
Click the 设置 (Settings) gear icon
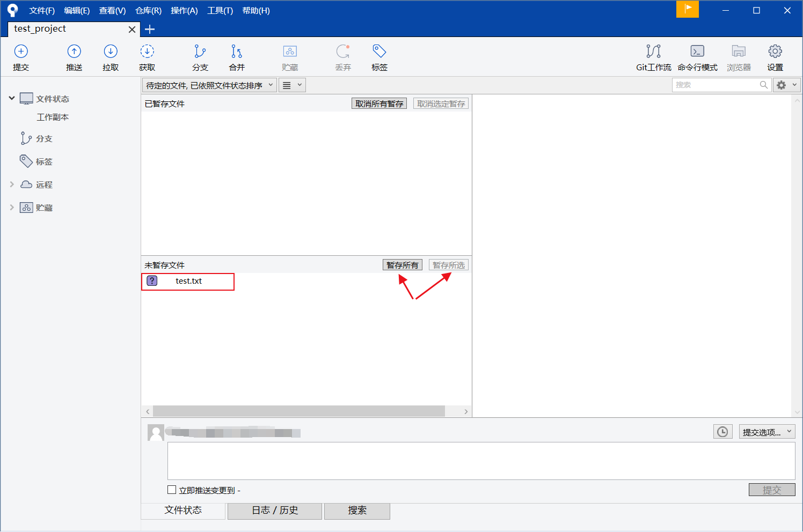(x=775, y=57)
